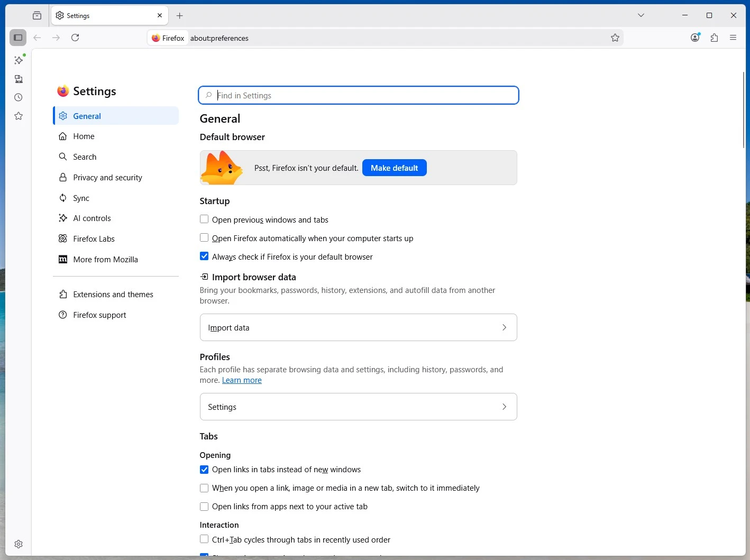
Task: Bookmark this page with the star icon
Action: click(x=615, y=38)
